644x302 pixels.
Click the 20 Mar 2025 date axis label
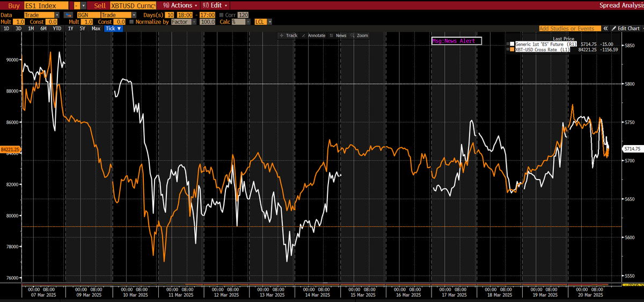coord(590,294)
